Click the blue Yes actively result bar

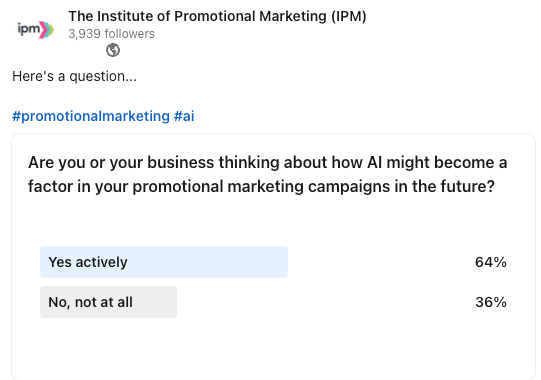tap(164, 262)
